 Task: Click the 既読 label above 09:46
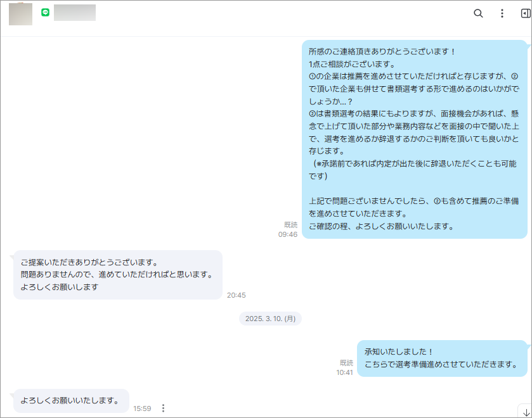pos(290,225)
